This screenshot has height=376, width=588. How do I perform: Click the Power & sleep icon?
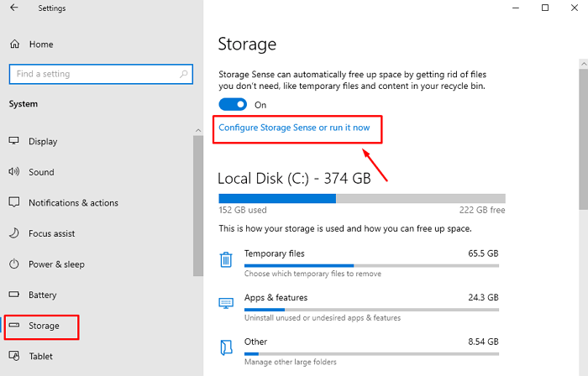[x=13, y=264]
